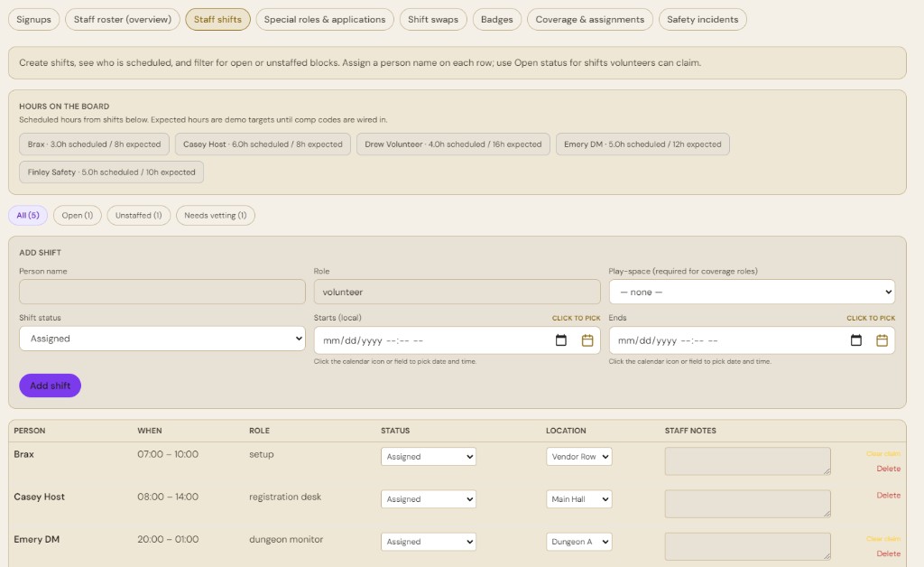Image resolution: width=924 pixels, height=567 pixels.
Task: Open the Shift status dropdown in Add shift
Action: point(162,339)
